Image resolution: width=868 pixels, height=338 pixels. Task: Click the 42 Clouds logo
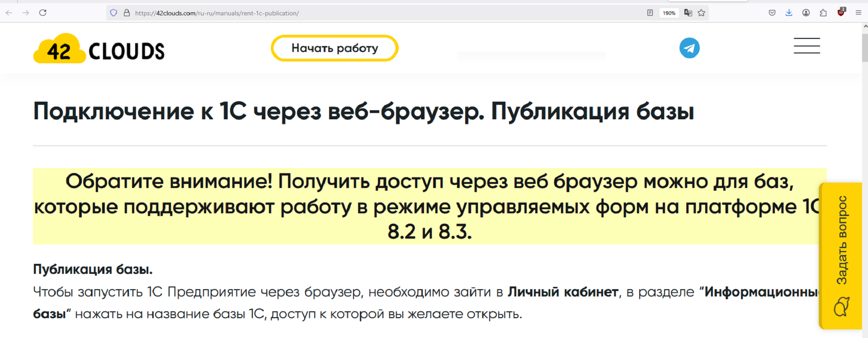coord(99,49)
